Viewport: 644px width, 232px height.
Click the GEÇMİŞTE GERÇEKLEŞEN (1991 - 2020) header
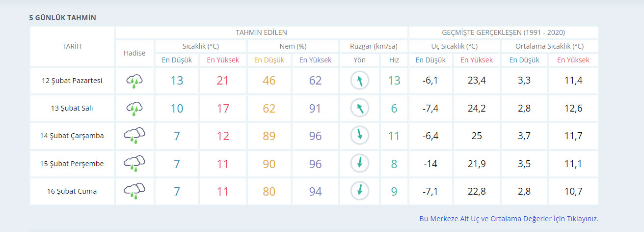503,32
